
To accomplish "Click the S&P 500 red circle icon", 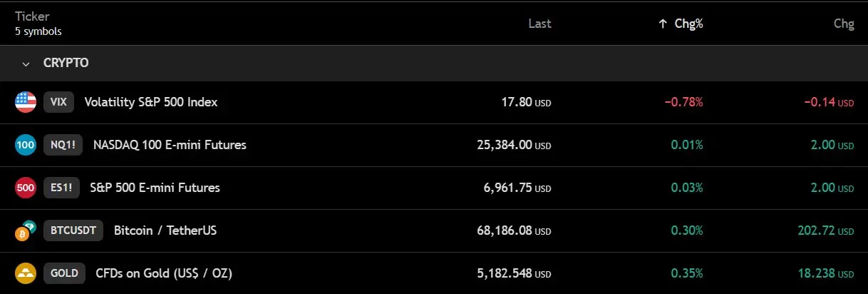I will [26, 188].
